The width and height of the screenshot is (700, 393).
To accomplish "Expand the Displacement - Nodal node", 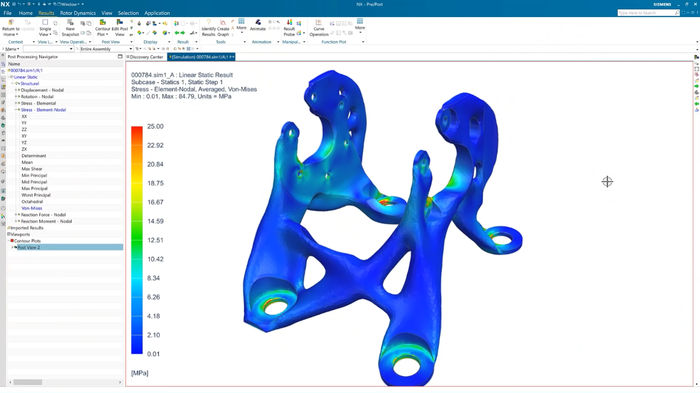I will 16,90.
